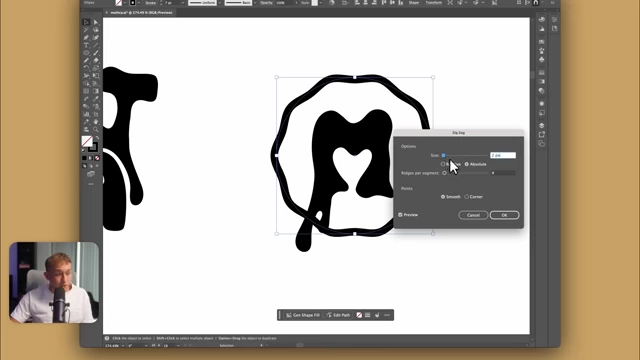Screen dimensions: 640x360
Task: Close the open document tab
Action: click(x=107, y=13)
